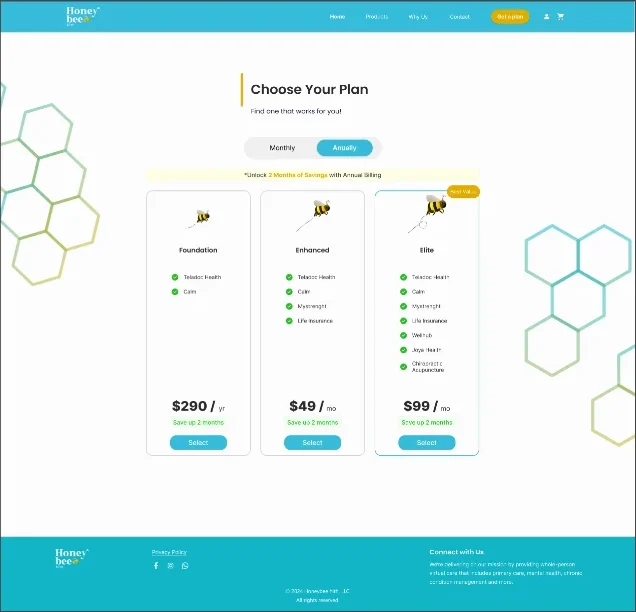Click the green check beside Foundation Calm

tap(175, 292)
